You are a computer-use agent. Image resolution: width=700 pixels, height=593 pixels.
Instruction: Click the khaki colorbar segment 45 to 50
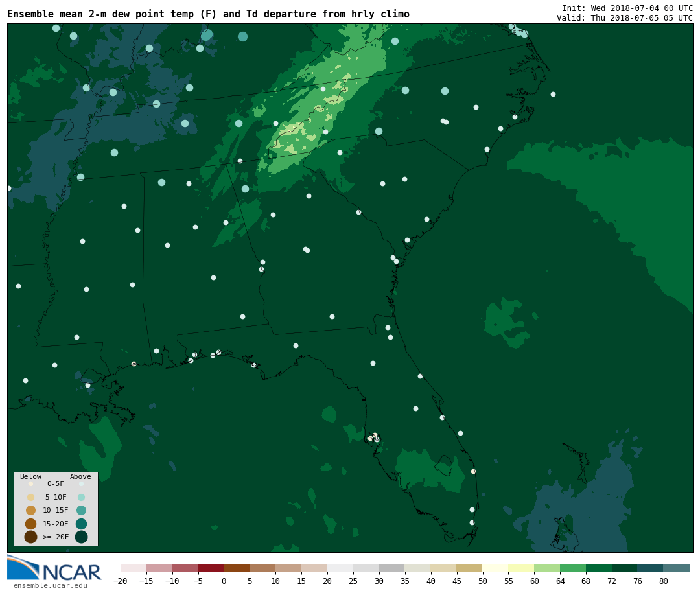pyautogui.click(x=470, y=568)
